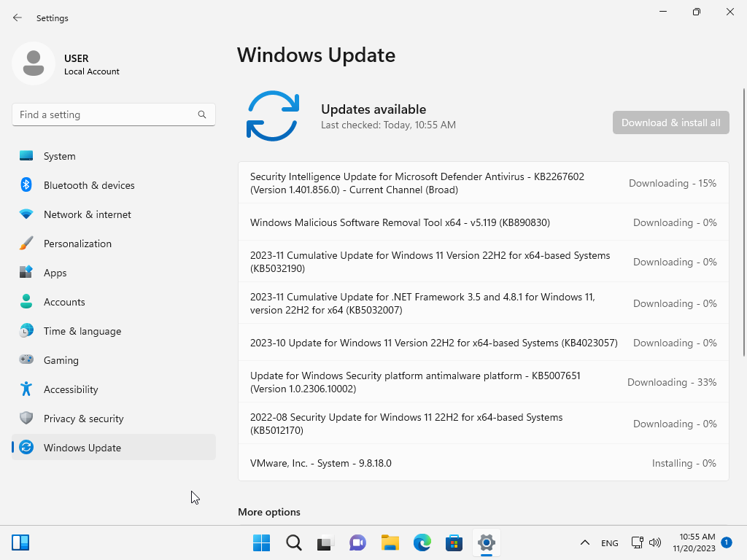This screenshot has height=560, width=747.
Task: Click the Windows Update sync icon in sidebar
Action: pyautogui.click(x=26, y=447)
